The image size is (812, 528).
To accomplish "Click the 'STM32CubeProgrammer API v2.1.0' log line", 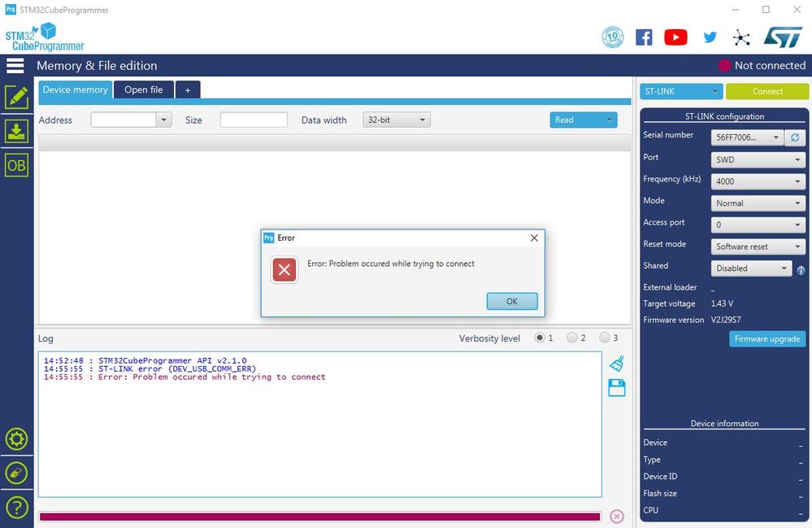I will pos(145,360).
